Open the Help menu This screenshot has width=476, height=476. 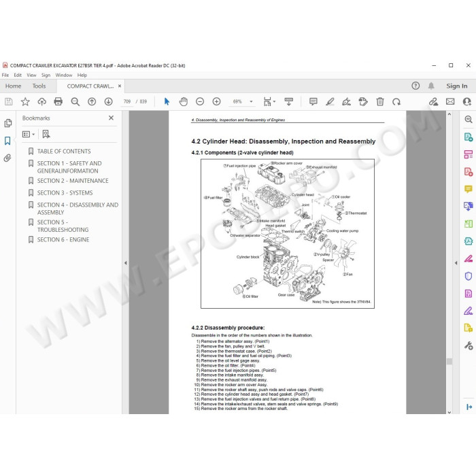pyautogui.click(x=82, y=75)
